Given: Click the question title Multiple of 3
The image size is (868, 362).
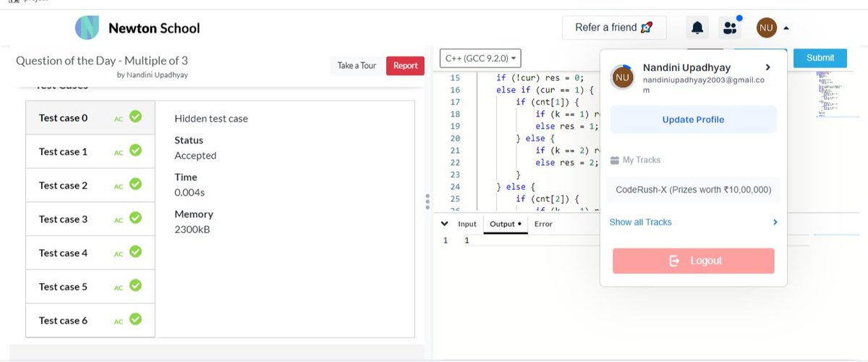Looking at the screenshot, I should (102, 61).
